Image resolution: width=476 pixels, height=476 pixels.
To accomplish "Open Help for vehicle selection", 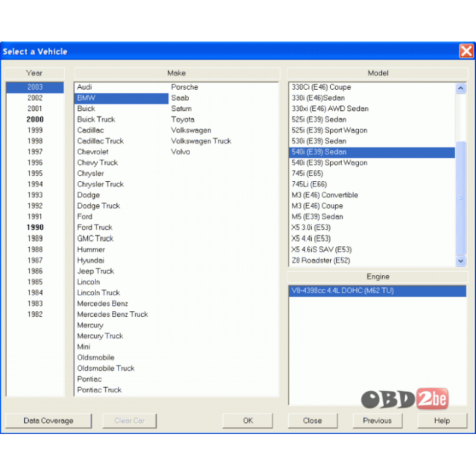I will tap(442, 420).
